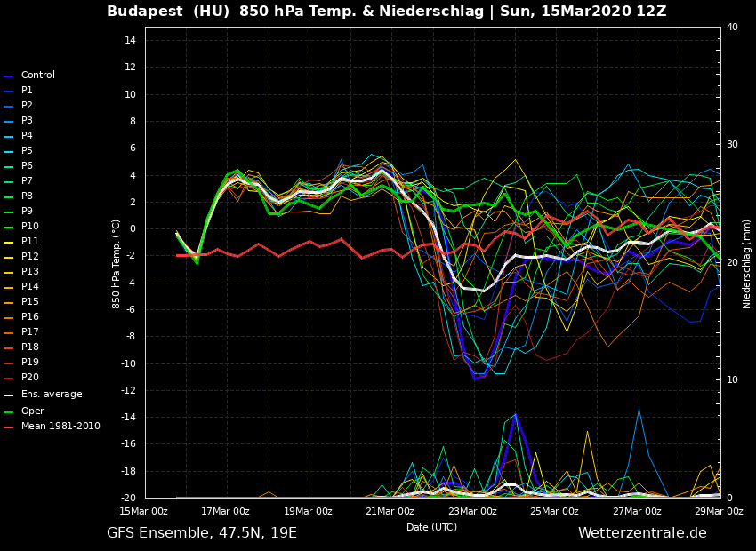Click the white Ens. average legend swatch
This screenshot has height=551, width=756.
pyautogui.click(x=9, y=395)
